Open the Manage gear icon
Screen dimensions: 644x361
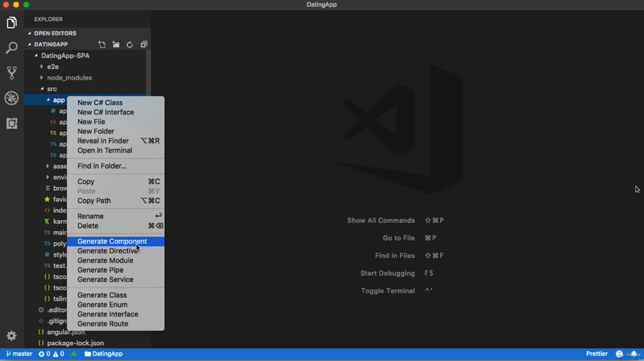click(12, 335)
